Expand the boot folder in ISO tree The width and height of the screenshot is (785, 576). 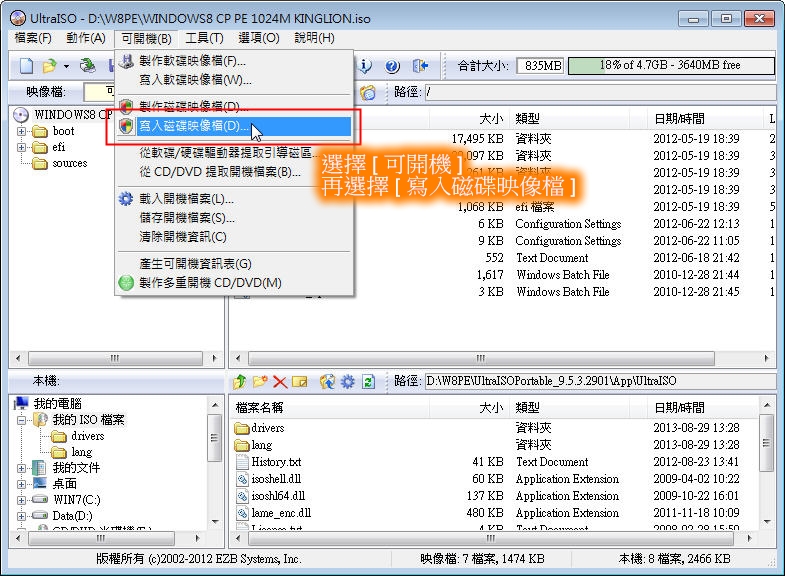click(21, 132)
